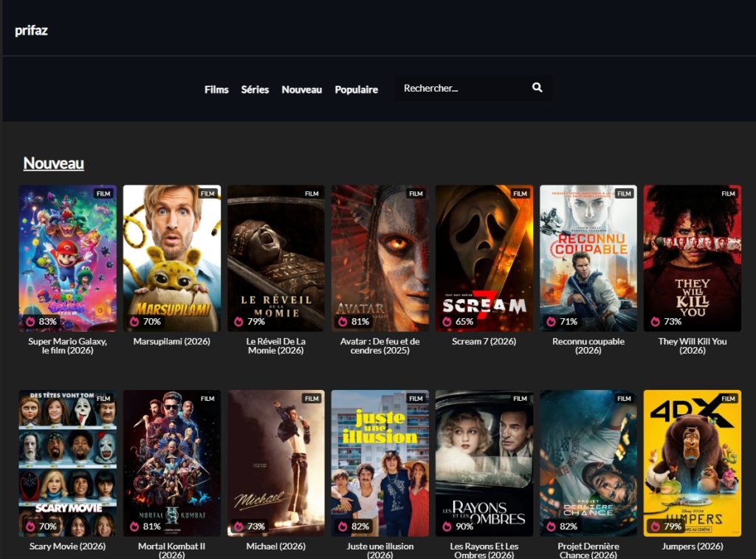
Task: Go to the Nouveau navigation item
Action: 302,89
